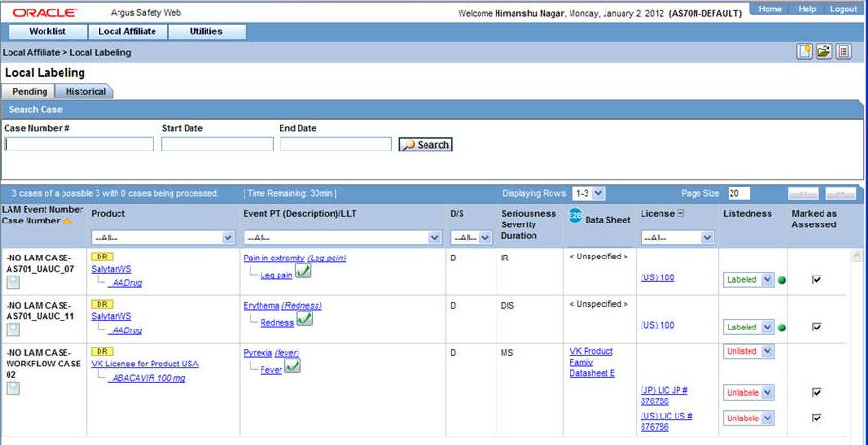This screenshot has width=868, height=445.
Task: Open Listedness dropdown for US LIC 876786
Action: pos(749,418)
